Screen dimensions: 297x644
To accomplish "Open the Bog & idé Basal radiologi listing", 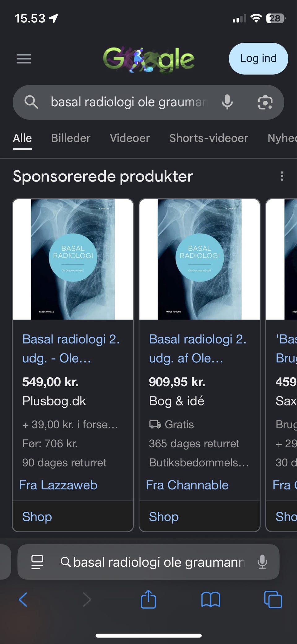I will point(197,348).
